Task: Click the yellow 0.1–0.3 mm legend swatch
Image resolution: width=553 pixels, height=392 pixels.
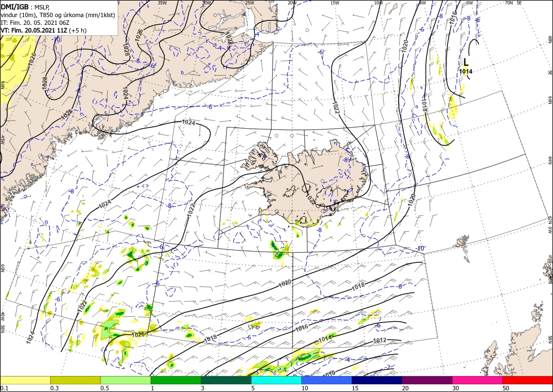Action: [25, 380]
